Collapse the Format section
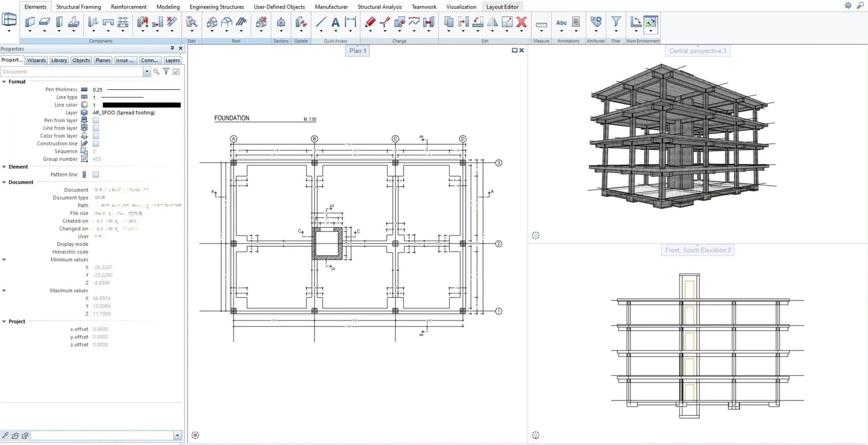The height and width of the screenshot is (445, 868). click(4, 82)
